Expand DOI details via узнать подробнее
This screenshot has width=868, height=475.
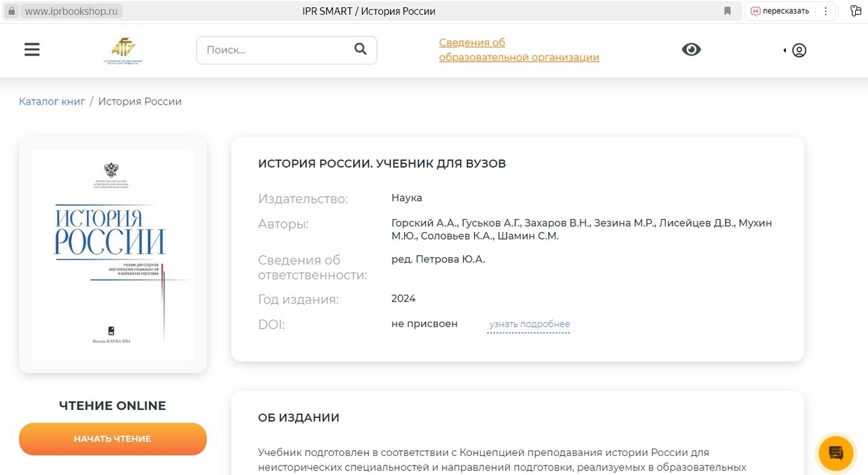pyautogui.click(x=529, y=324)
